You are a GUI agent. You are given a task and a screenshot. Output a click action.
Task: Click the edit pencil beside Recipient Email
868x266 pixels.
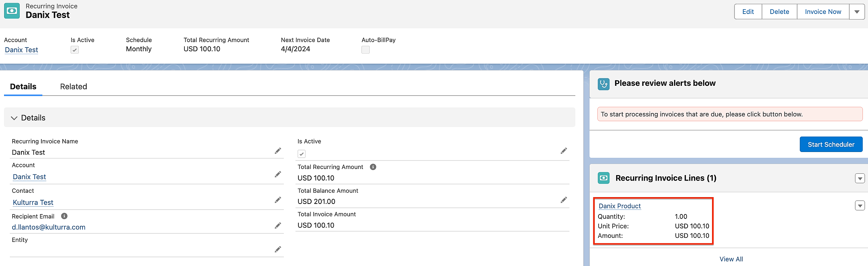[x=278, y=226]
